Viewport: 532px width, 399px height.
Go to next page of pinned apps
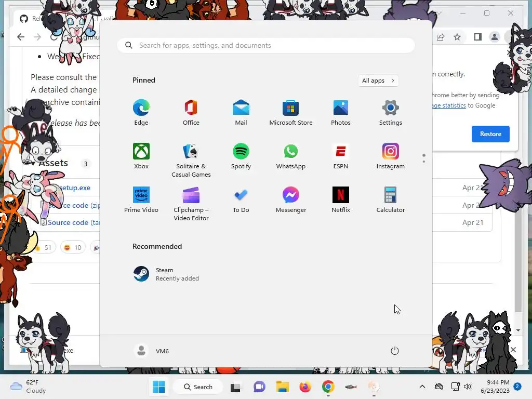click(424, 162)
